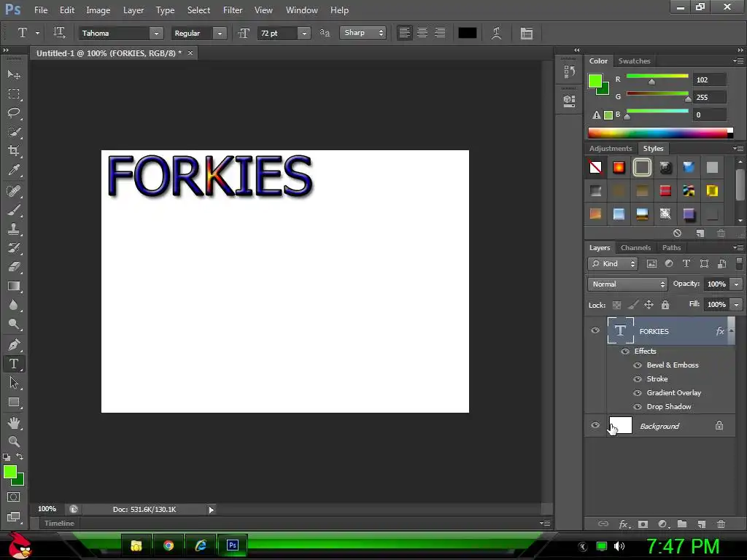The height and width of the screenshot is (560, 747).
Task: Click the red value field showing 102
Action: (709, 79)
